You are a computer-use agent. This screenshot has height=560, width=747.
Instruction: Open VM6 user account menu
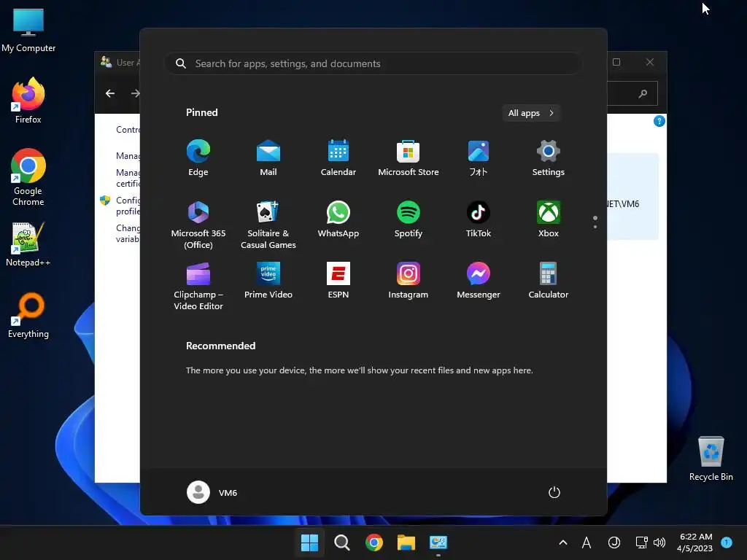tap(212, 492)
